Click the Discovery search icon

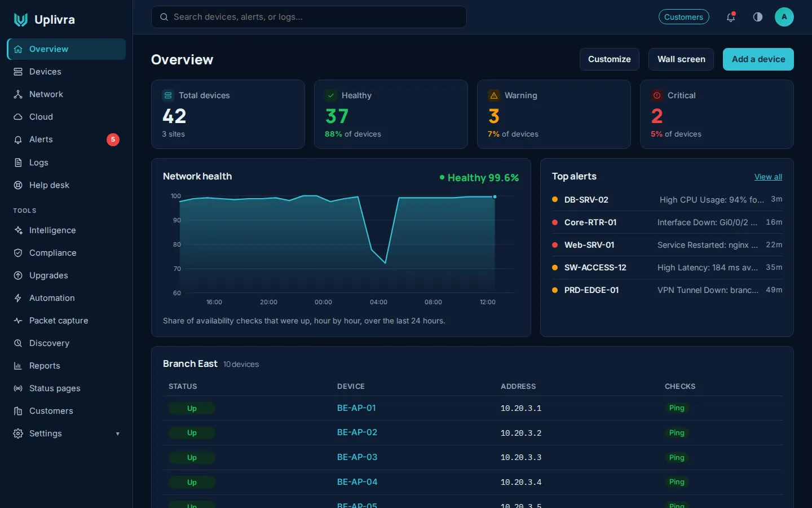[18, 343]
